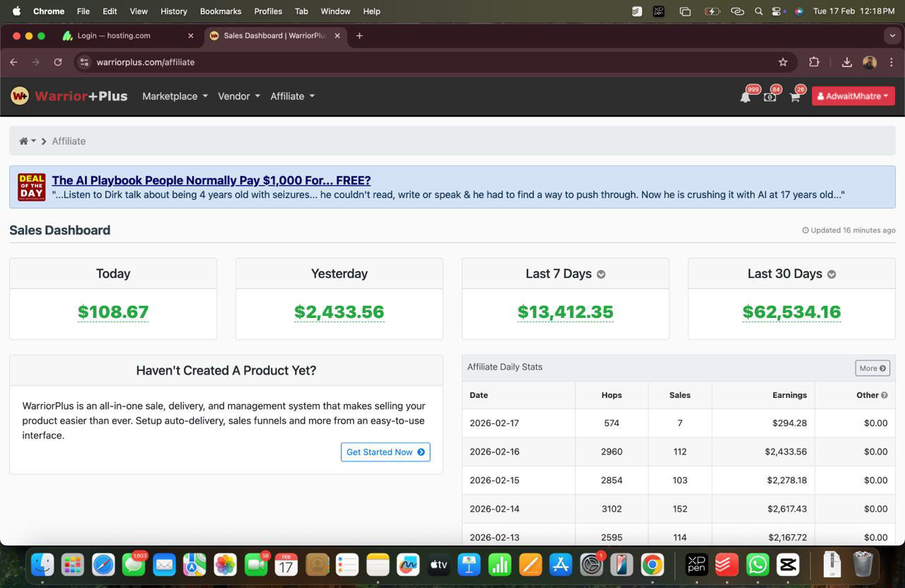Bookmark this page with the star icon
Screen dimensions: 905x588
[x=783, y=62]
